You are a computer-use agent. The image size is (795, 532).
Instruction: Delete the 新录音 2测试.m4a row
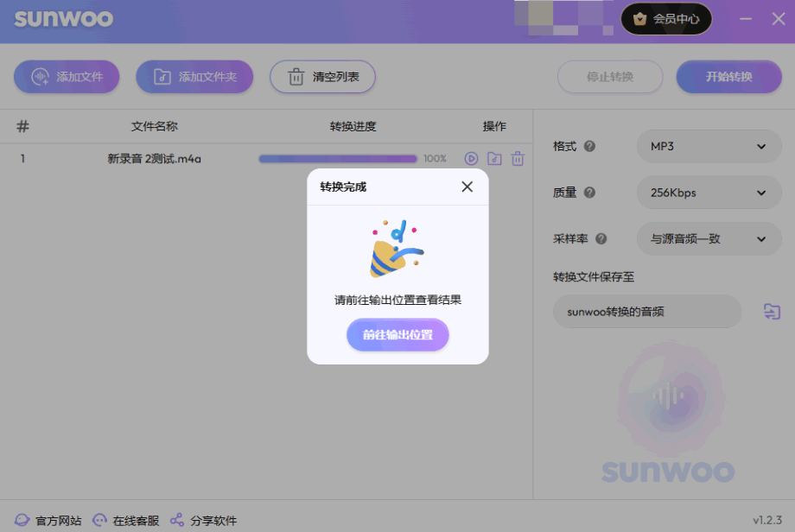pos(518,158)
